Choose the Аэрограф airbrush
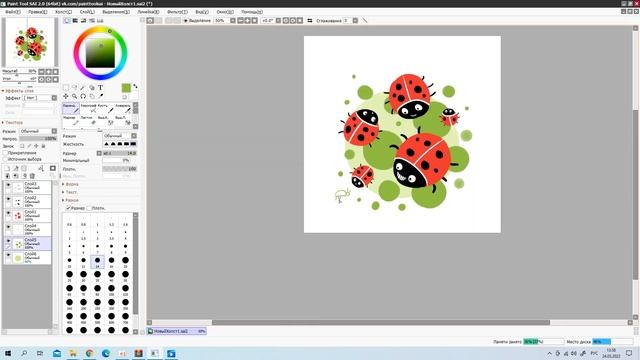 [x=88, y=108]
